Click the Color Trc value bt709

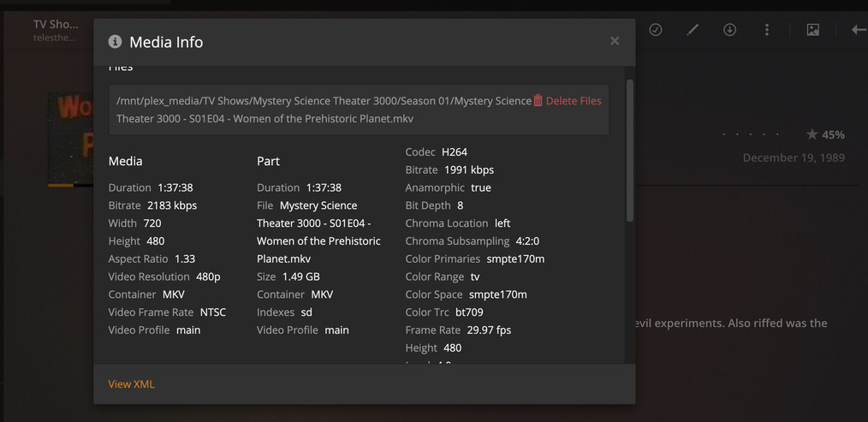469,312
